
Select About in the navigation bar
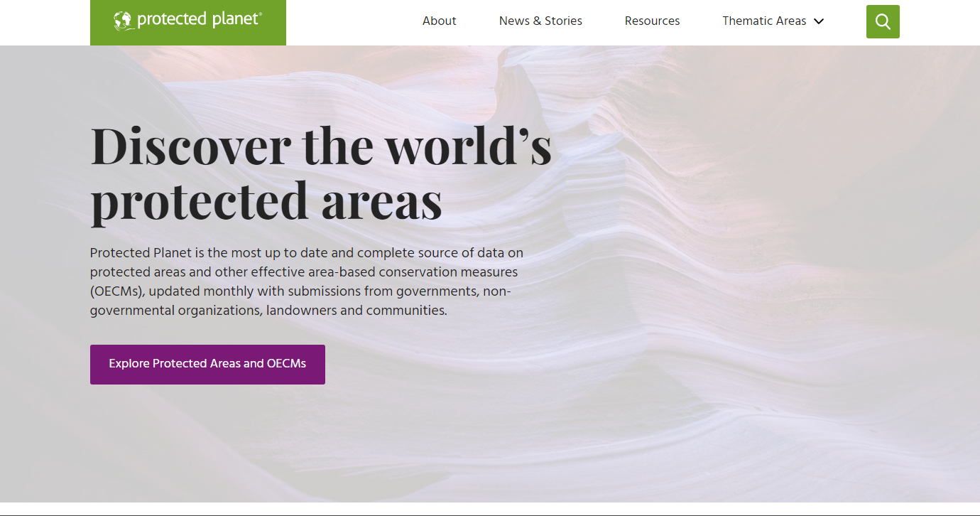pos(439,21)
